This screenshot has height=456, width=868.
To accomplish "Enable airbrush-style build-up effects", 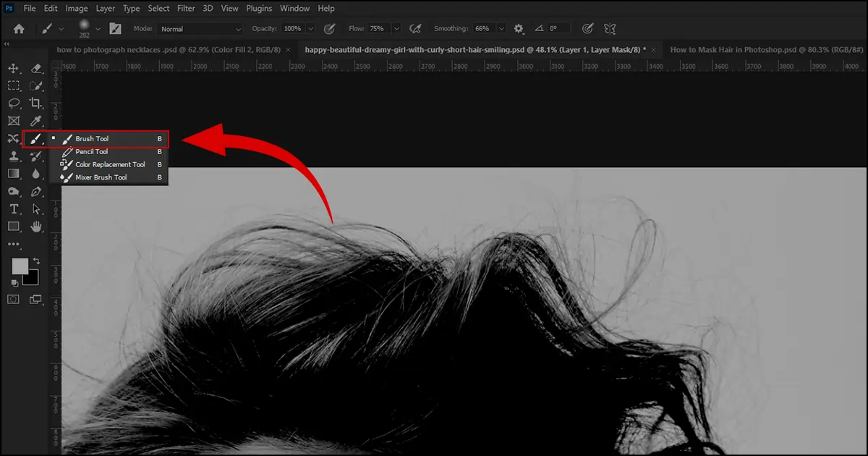I will [416, 28].
